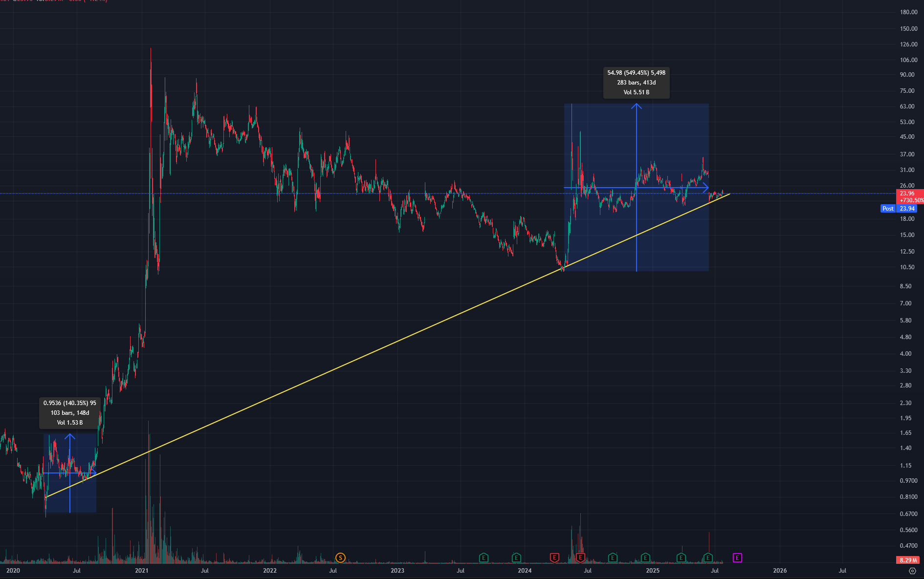The width and height of the screenshot is (924, 579).
Task: Open the magenta upcoming earnings marker
Action: 737,558
